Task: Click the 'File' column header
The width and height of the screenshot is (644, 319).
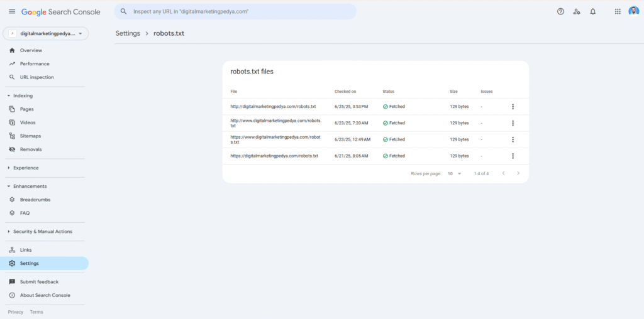Action: click(x=234, y=92)
